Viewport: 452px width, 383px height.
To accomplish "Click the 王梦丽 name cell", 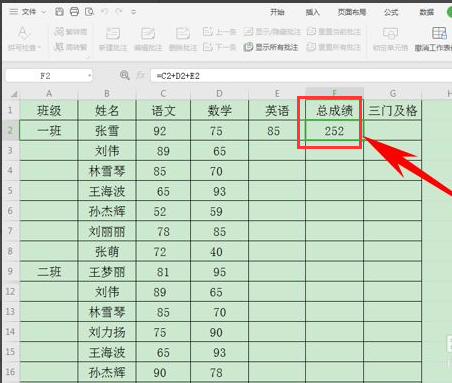I will 107,272.
